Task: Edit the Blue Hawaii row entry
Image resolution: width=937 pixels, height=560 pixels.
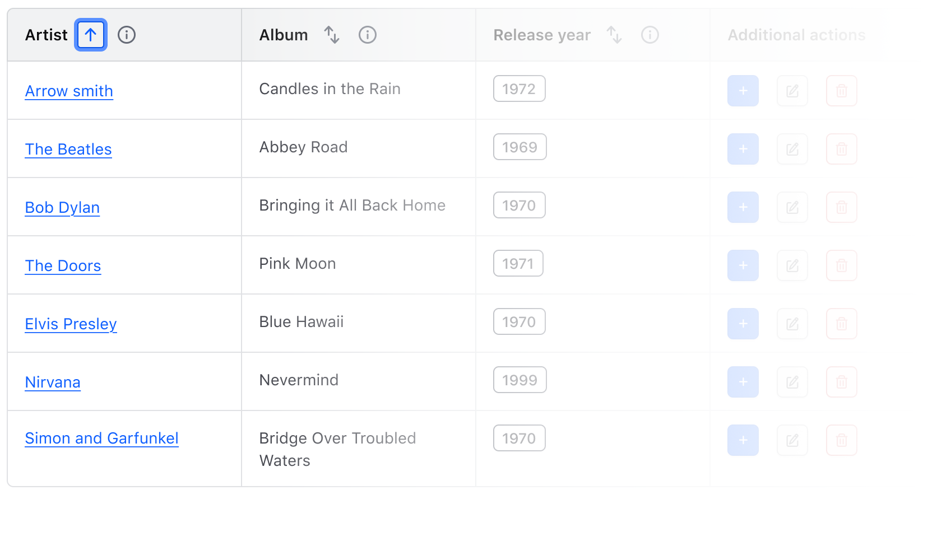Action: click(792, 324)
